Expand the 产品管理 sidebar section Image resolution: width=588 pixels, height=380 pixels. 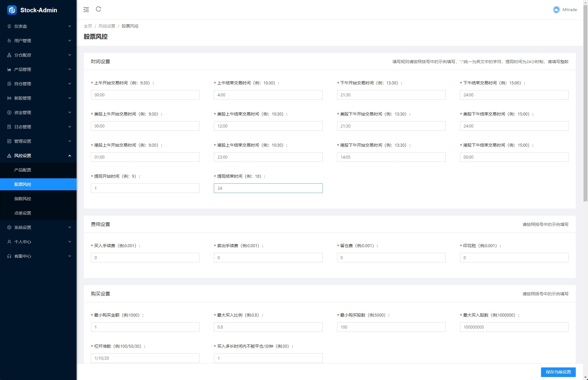pyautogui.click(x=38, y=69)
